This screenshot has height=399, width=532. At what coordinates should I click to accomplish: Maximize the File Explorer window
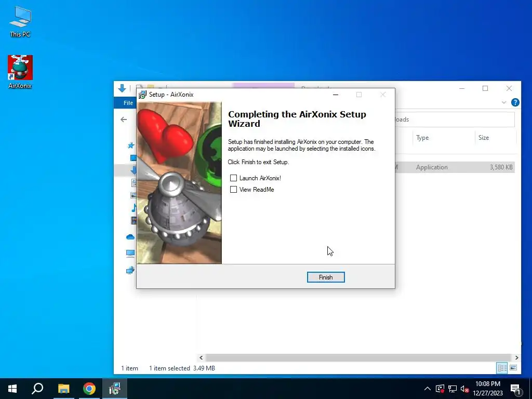click(x=485, y=88)
